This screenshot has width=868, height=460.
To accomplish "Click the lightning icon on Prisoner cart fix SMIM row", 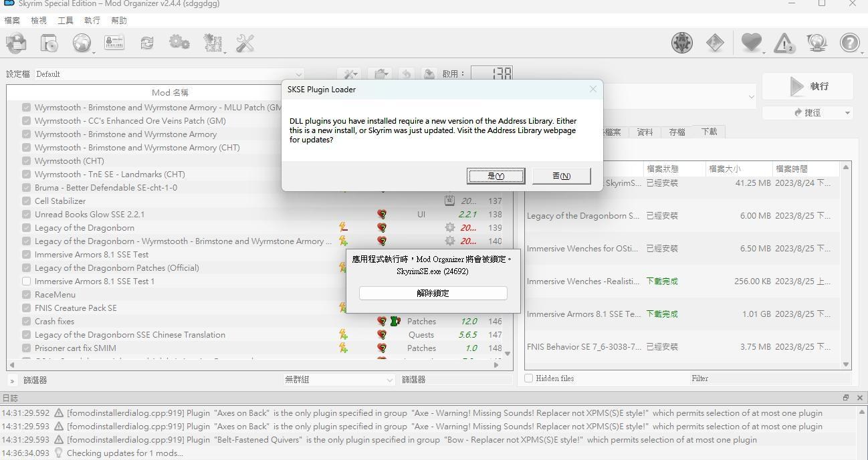I will pyautogui.click(x=343, y=348).
